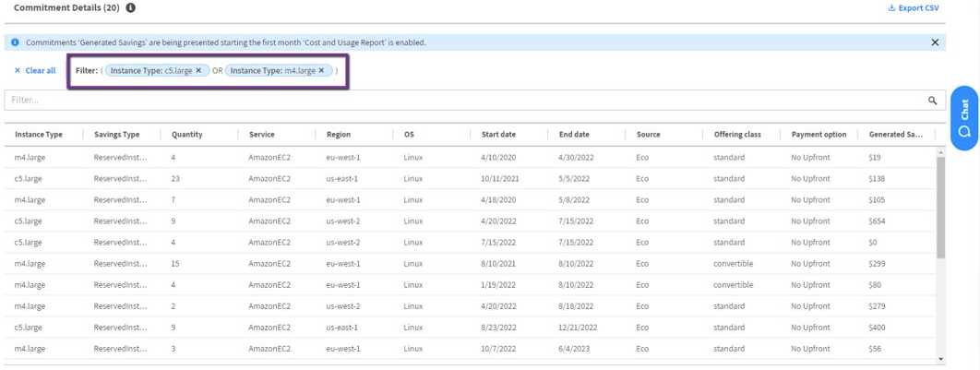Image resolution: width=980 pixels, height=370 pixels.
Task: Click the info icon next to Commitment Details
Action: pyautogui.click(x=130, y=8)
